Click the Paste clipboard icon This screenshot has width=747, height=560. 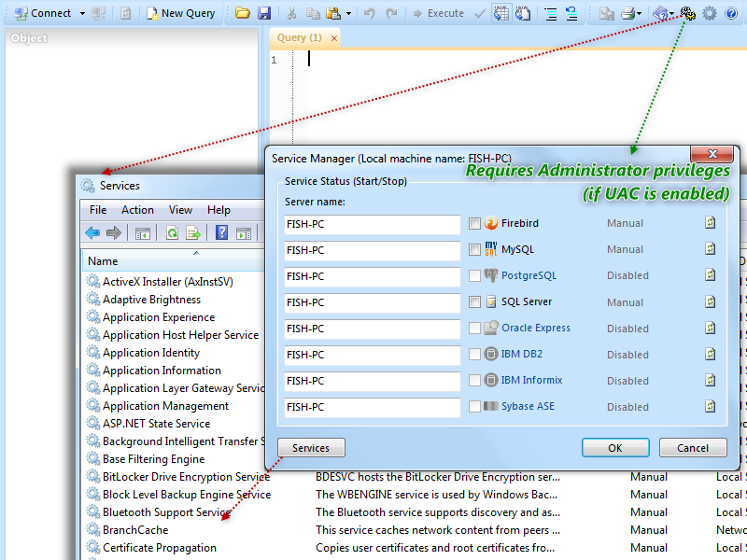point(333,13)
